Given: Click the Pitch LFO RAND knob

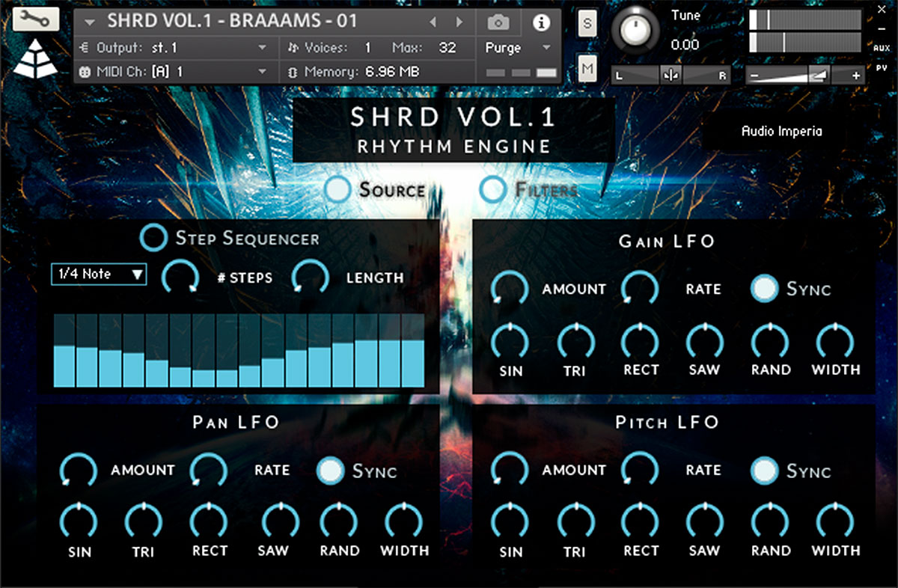Looking at the screenshot, I should [770, 522].
